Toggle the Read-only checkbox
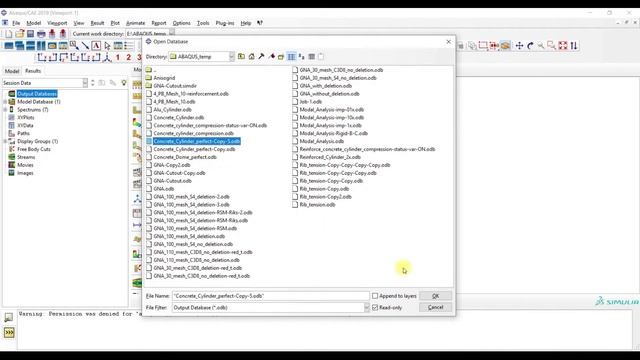Image resolution: width=640 pixels, height=360 pixels. [x=375, y=307]
